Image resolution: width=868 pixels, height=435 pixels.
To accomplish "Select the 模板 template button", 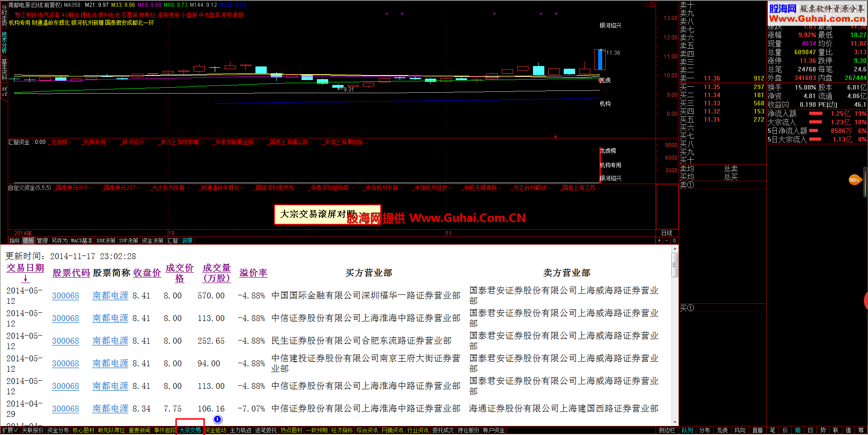I will (x=28, y=241).
